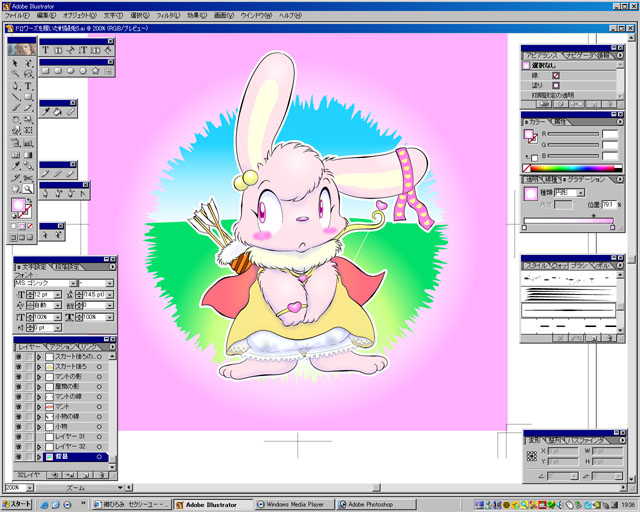
Task: Click the new layer button in Layers panel
Action: (x=86, y=475)
